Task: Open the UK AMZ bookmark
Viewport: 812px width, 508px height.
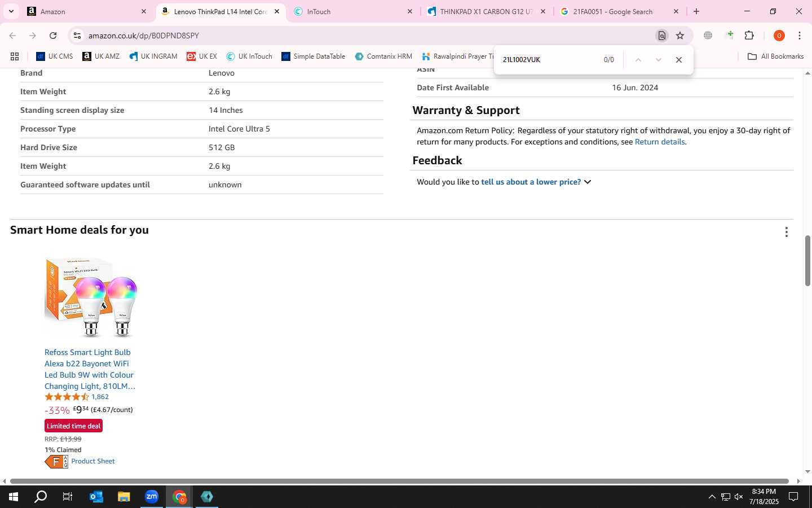Action: click(x=101, y=56)
